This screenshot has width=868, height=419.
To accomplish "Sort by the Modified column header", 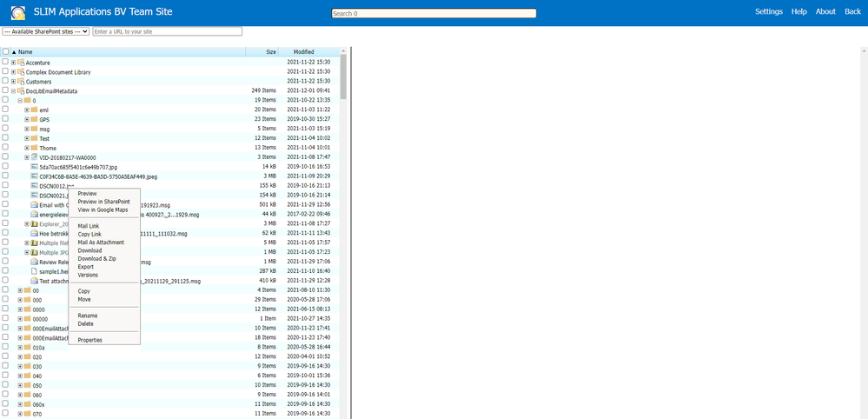I will pyautogui.click(x=309, y=51).
